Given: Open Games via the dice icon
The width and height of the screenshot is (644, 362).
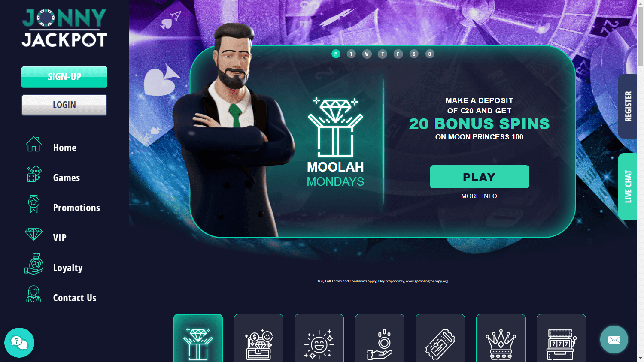Looking at the screenshot, I should click(x=33, y=174).
